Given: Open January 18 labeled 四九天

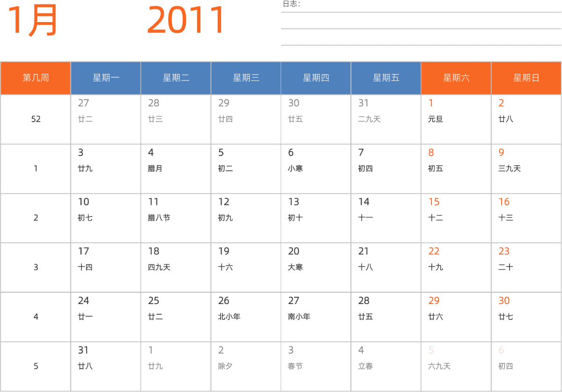Looking at the screenshot, I should [x=176, y=268].
